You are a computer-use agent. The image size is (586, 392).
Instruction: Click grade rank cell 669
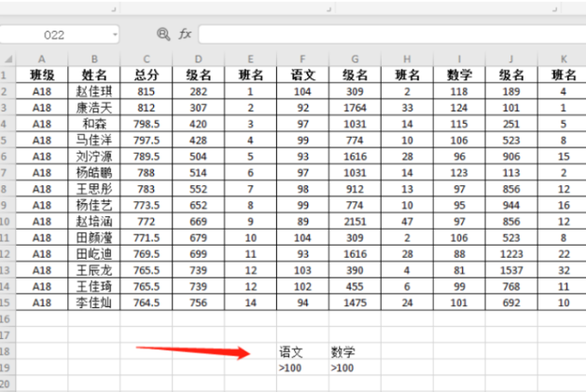point(198,221)
